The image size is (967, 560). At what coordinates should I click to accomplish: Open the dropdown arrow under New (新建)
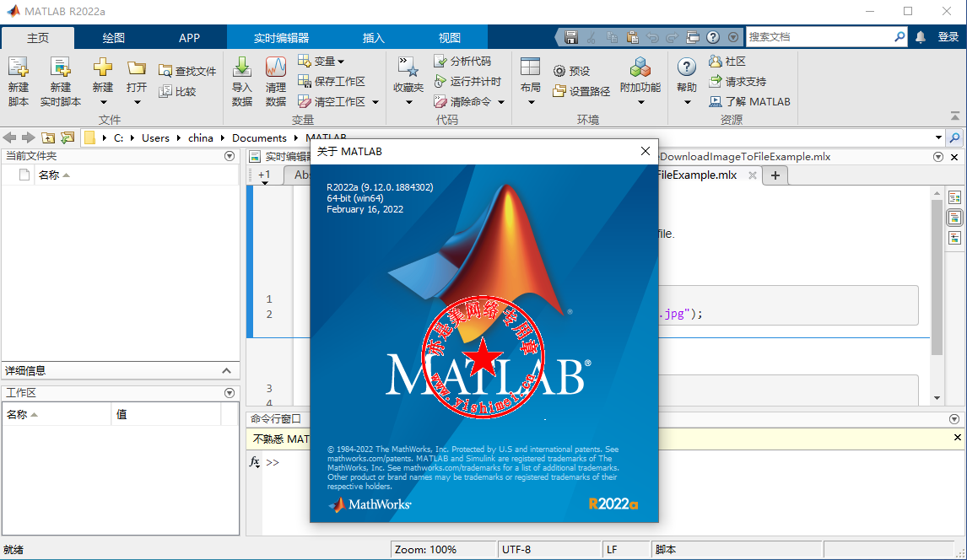tap(103, 102)
